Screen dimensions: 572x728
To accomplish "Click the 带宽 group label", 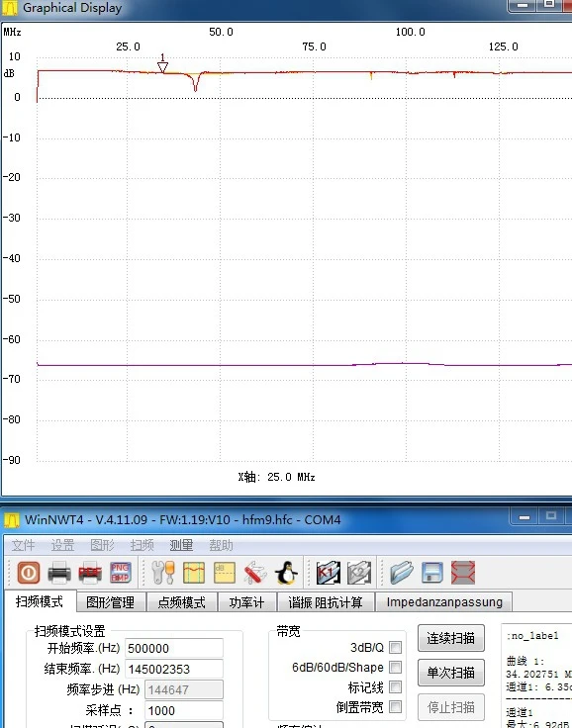I will [289, 631].
